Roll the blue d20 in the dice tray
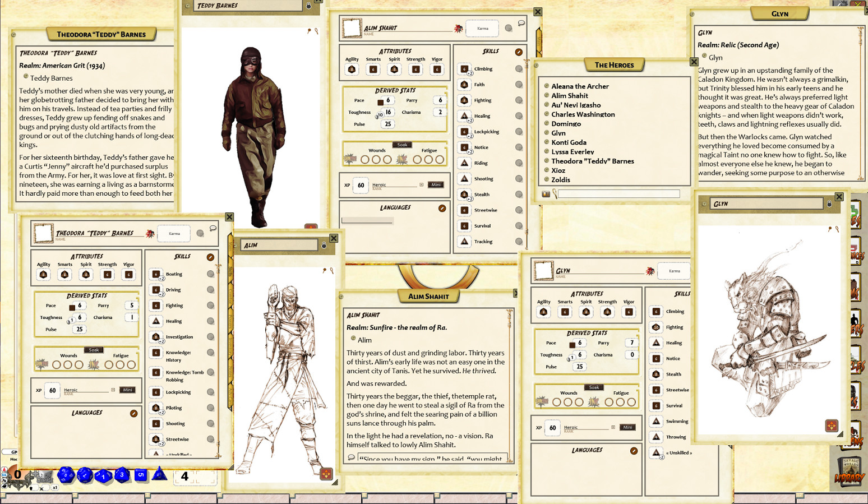This screenshot has height=504, width=868. (66, 475)
